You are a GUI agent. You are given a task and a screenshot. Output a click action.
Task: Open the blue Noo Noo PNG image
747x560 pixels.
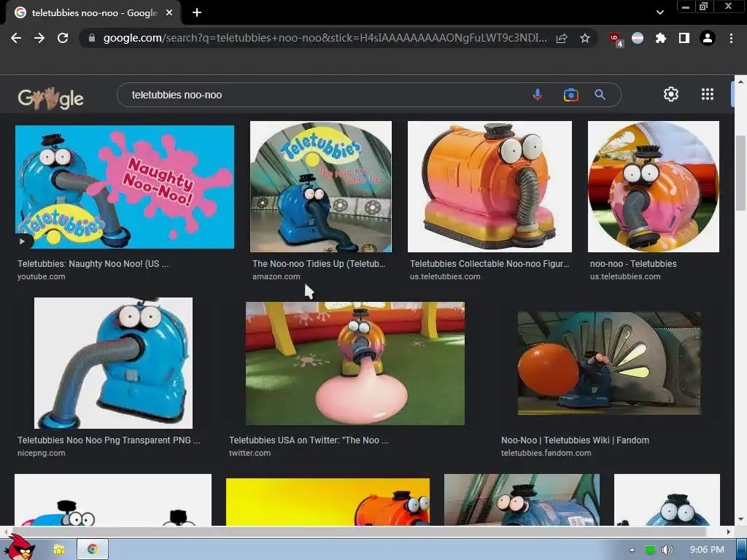pos(113,363)
